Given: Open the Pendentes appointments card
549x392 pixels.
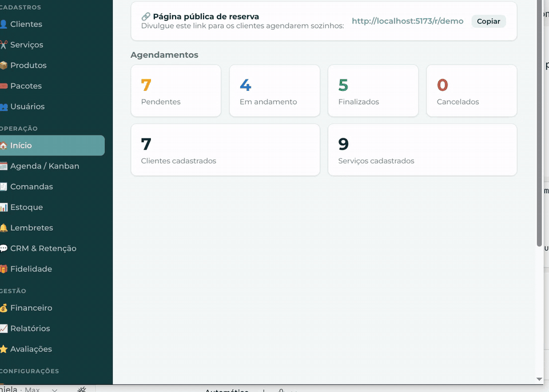Looking at the screenshot, I should point(176,91).
